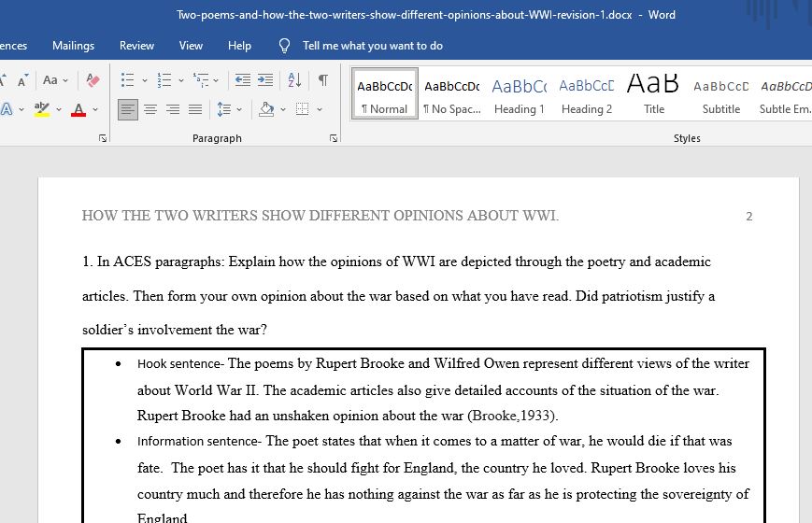
Task: Apply red font color
Action: click(x=78, y=109)
